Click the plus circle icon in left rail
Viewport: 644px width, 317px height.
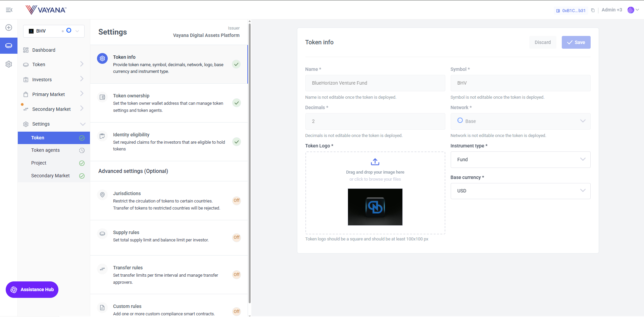[9, 28]
